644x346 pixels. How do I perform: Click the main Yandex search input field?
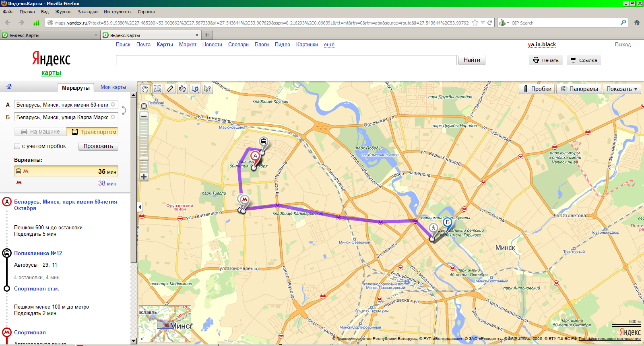[286, 60]
